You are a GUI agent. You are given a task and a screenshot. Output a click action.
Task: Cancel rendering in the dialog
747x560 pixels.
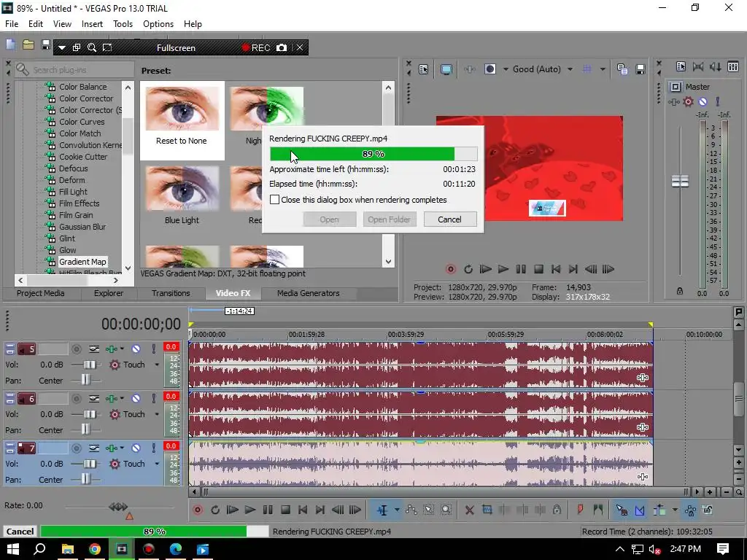point(449,219)
